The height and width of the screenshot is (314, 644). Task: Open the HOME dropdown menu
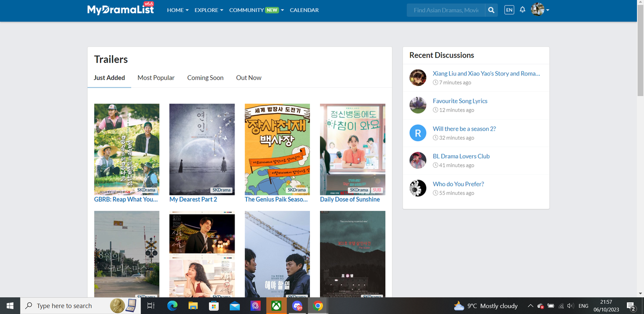click(178, 10)
